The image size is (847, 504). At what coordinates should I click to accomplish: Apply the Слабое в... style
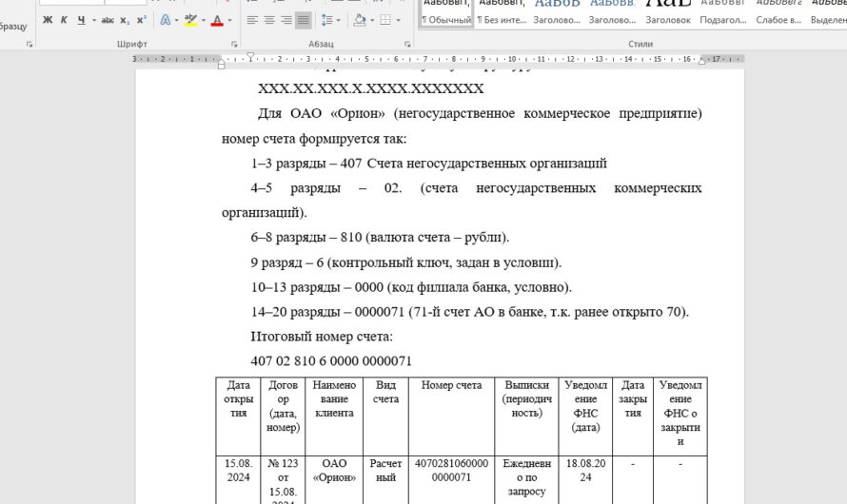(x=778, y=13)
